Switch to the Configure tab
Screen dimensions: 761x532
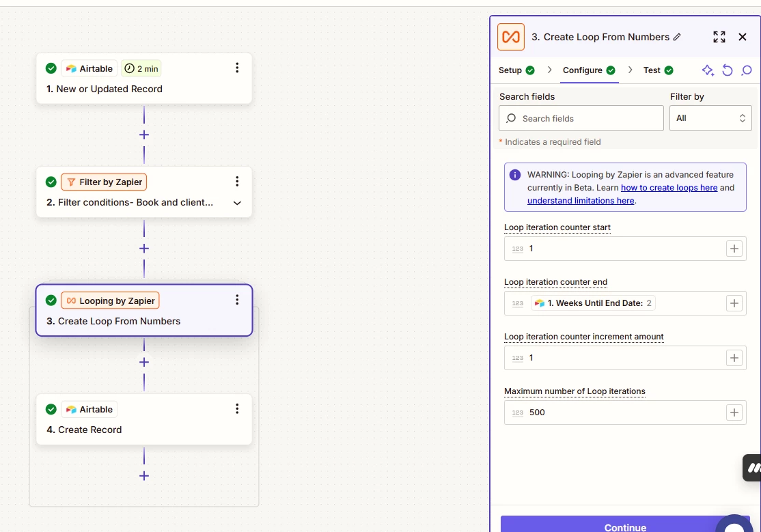tap(589, 70)
